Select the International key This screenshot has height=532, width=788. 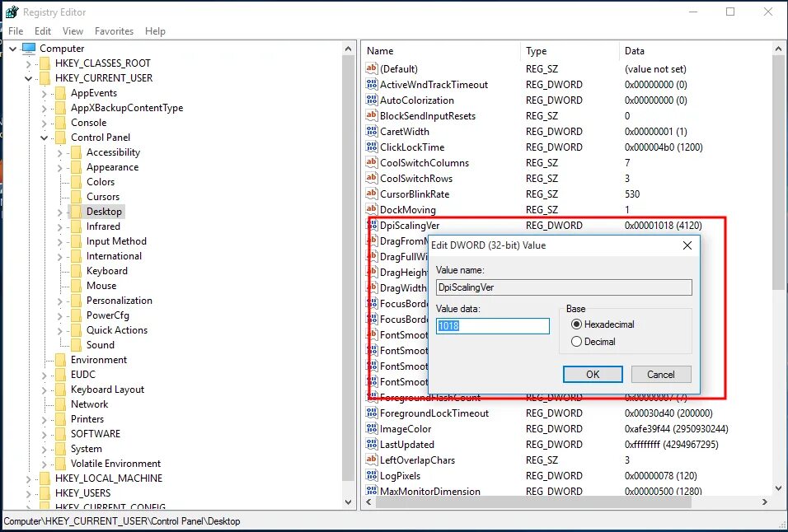pos(114,256)
